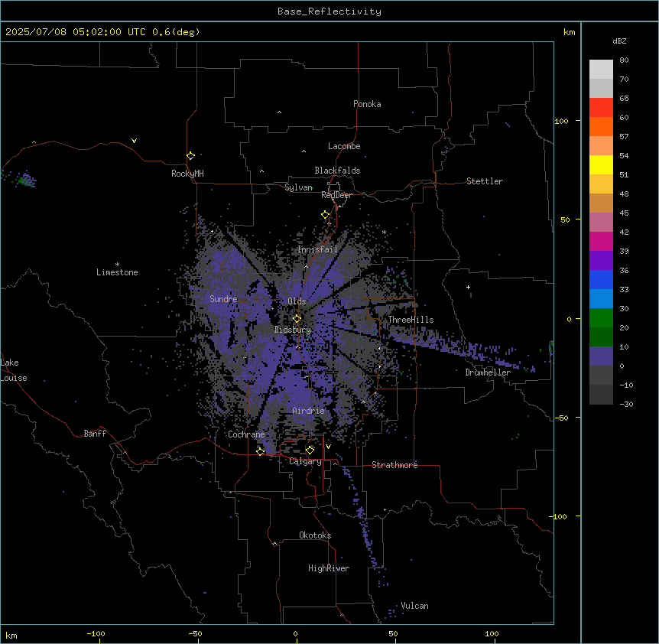
Task: Click the yellow diamond marker beside Cochrane
Action: [x=260, y=451]
